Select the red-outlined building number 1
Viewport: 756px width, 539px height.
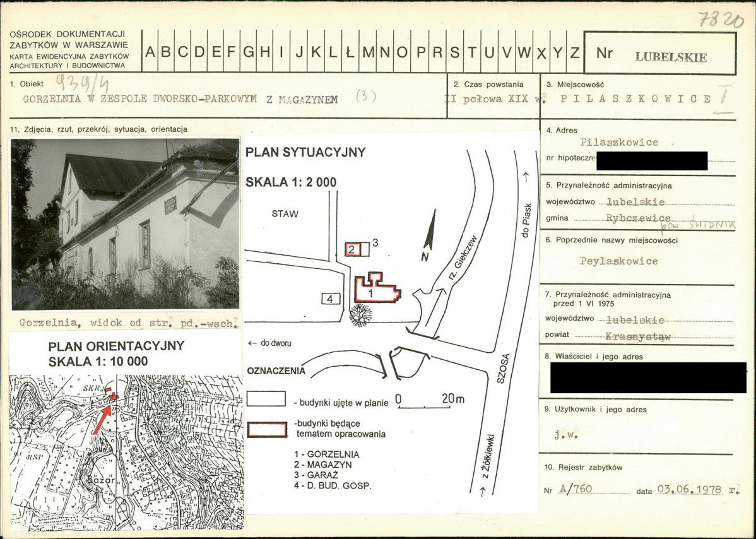click(377, 288)
